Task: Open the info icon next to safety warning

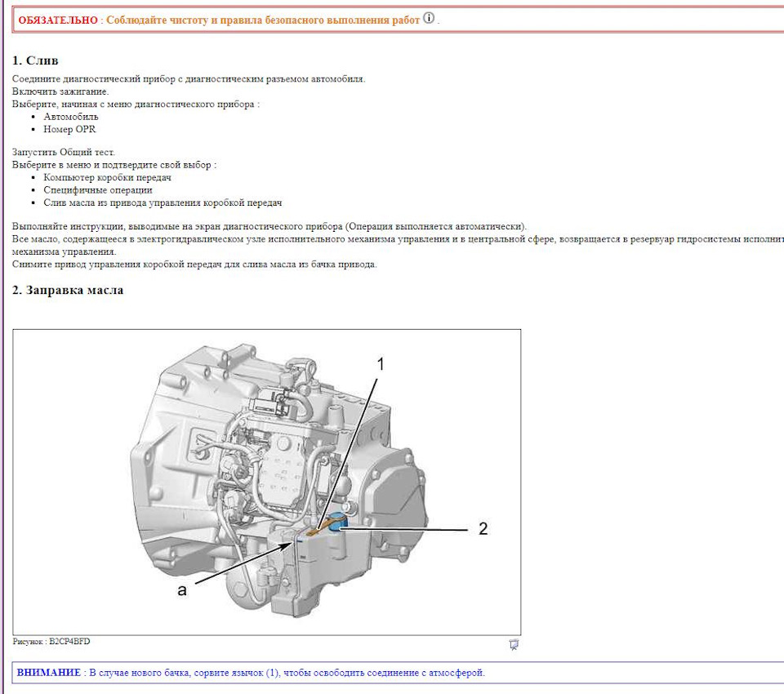Action: [x=428, y=18]
